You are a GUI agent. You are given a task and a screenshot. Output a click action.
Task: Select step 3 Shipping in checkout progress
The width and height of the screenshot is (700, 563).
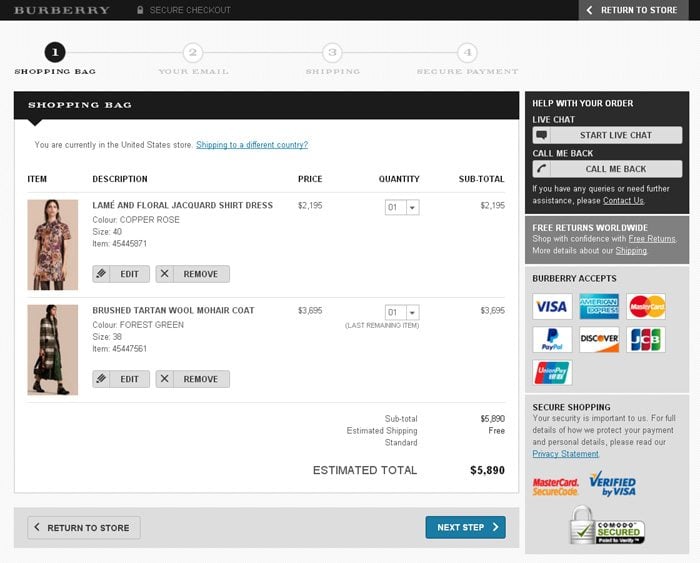[332, 53]
